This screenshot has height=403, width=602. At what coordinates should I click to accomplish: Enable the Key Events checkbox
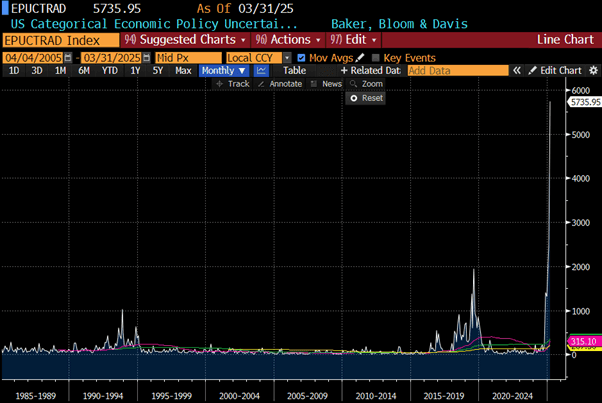[376, 58]
